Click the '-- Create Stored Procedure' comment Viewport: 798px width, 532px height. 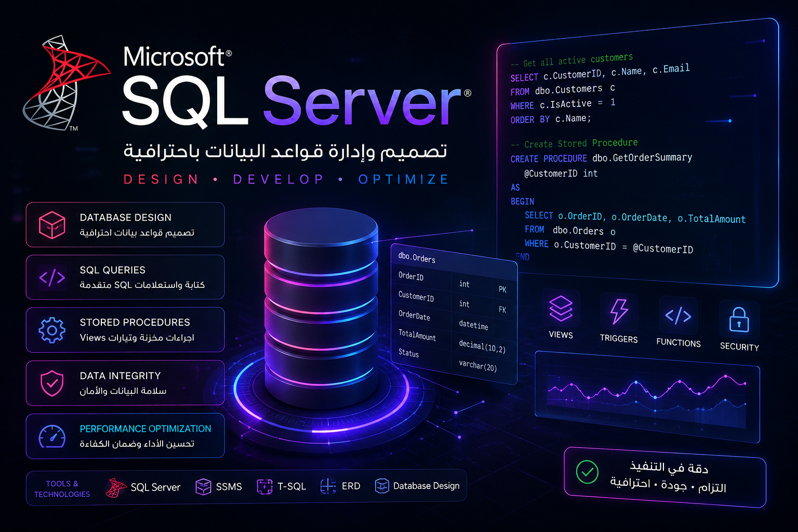tap(574, 143)
